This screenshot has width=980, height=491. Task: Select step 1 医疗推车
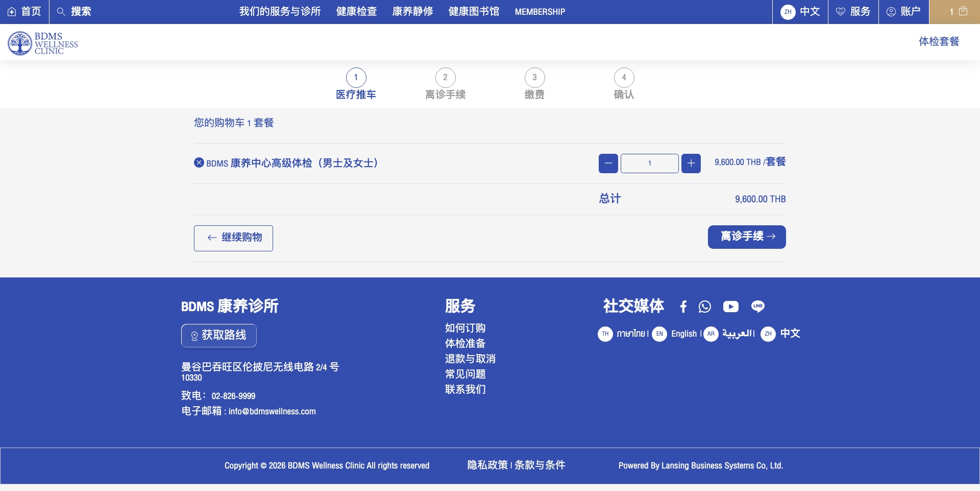click(x=356, y=84)
